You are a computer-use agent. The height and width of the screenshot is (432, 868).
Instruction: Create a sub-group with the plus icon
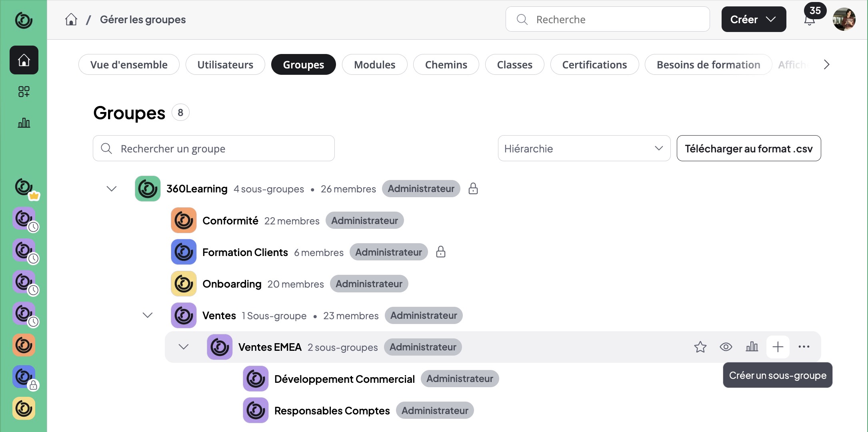coord(778,347)
